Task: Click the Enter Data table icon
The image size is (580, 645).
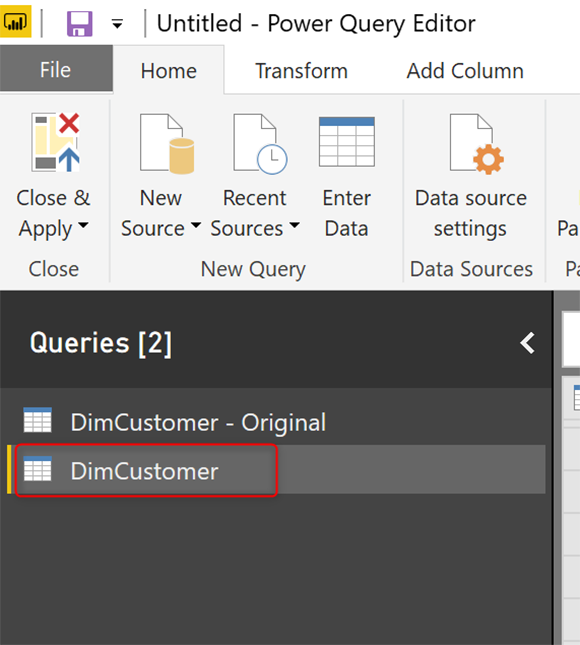Action: pyautogui.click(x=347, y=142)
